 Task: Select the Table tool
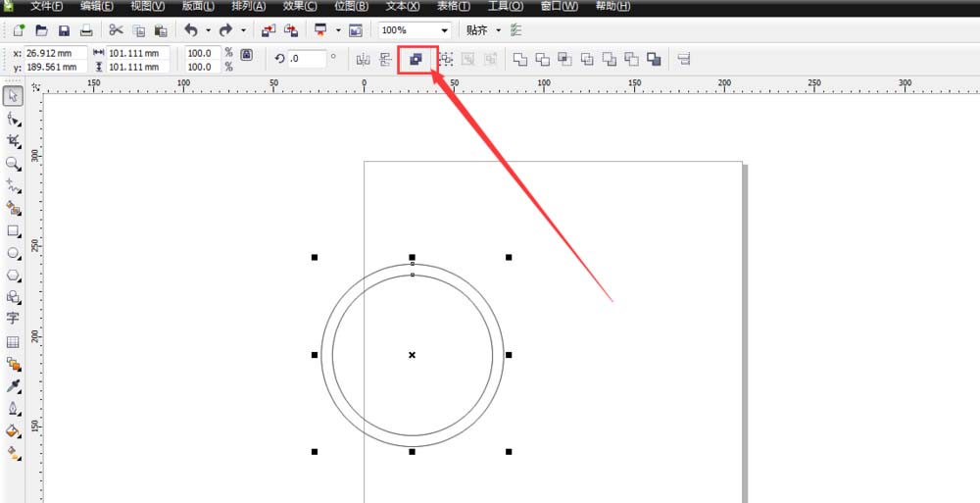pyautogui.click(x=13, y=341)
